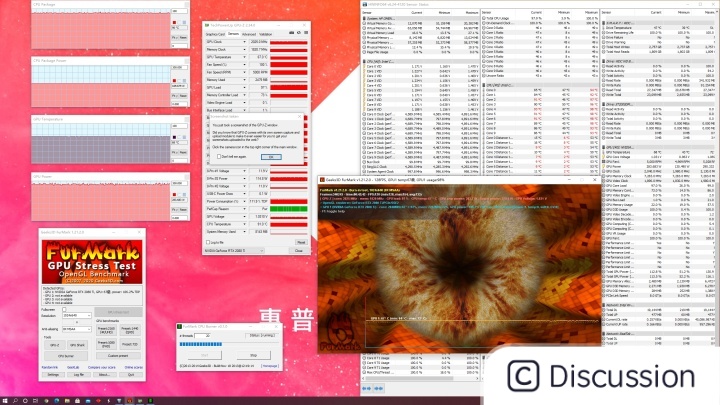This screenshot has width=720, height=405.
Task: Open GPU-Z Validation tab
Action: tap(265, 34)
